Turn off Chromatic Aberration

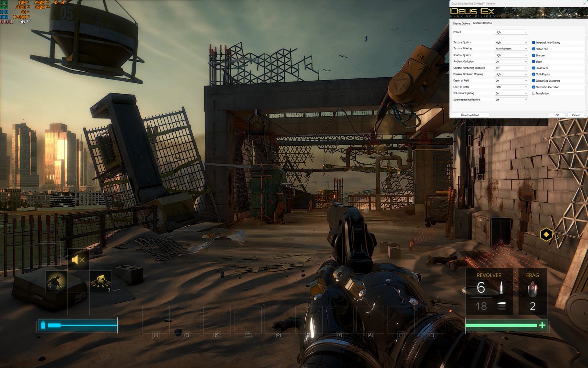pyautogui.click(x=534, y=87)
